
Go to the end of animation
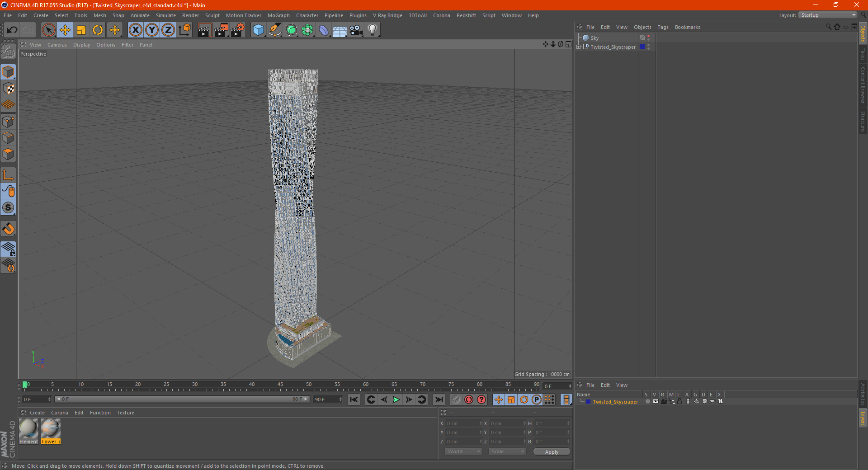click(439, 399)
